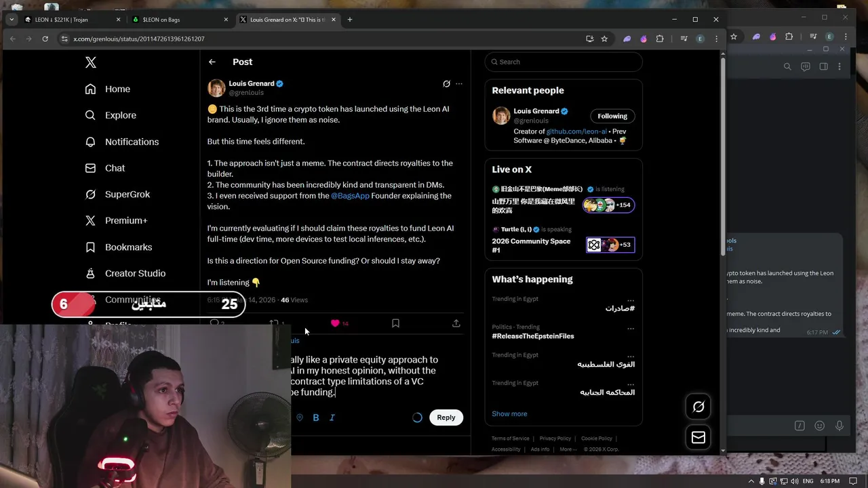
Task: Show hidden system tray icons
Action: [751, 481]
